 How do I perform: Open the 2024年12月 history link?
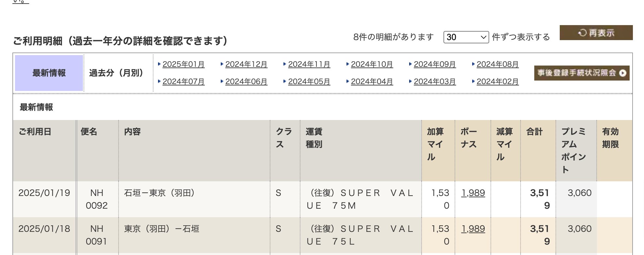coord(246,64)
